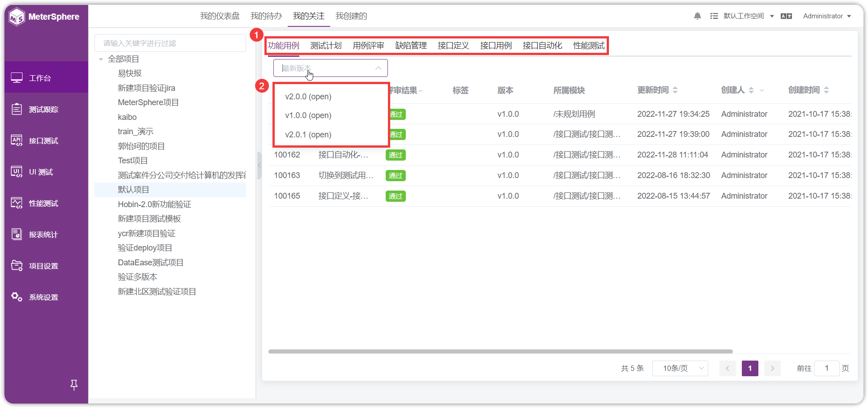
Task: Open 性能测试 from the left sidebar
Action: (x=43, y=203)
